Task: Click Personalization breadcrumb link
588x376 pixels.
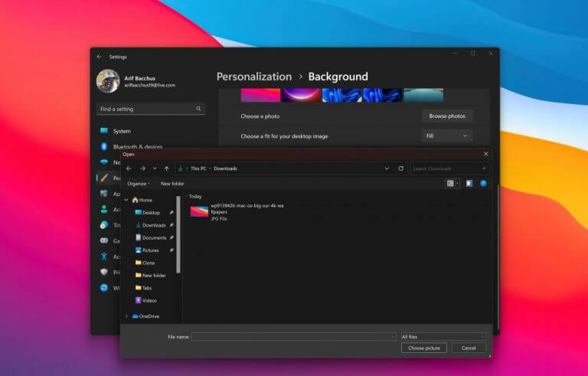Action: [254, 77]
